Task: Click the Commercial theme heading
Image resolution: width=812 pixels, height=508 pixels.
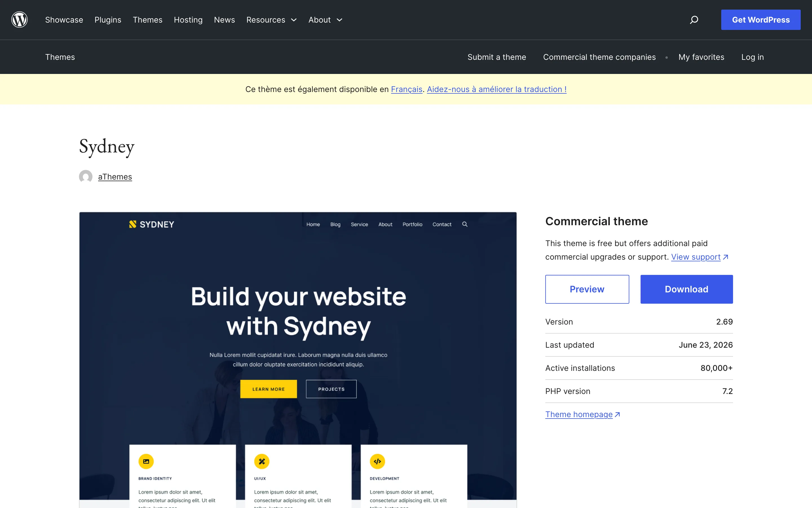Action: tap(597, 222)
